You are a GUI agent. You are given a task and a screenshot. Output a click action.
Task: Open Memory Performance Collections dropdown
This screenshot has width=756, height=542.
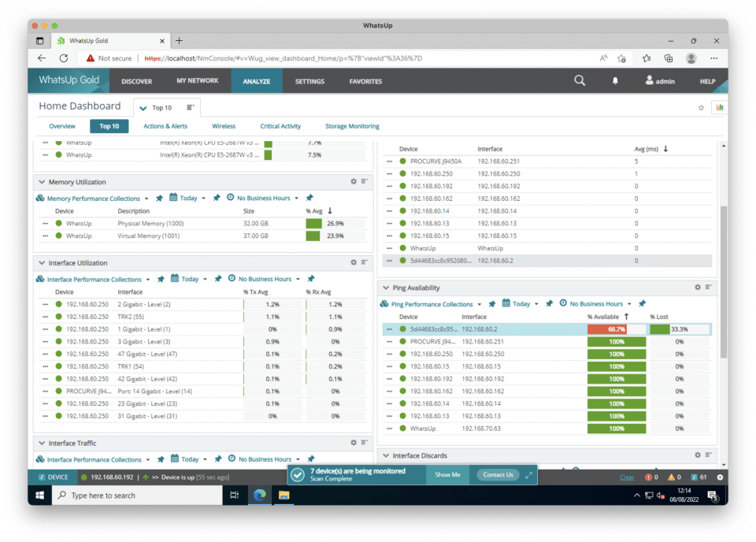146,199
